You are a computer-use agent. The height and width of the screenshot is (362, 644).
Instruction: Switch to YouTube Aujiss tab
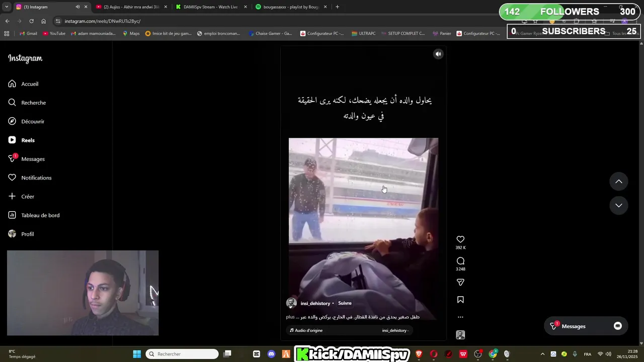tap(131, 7)
